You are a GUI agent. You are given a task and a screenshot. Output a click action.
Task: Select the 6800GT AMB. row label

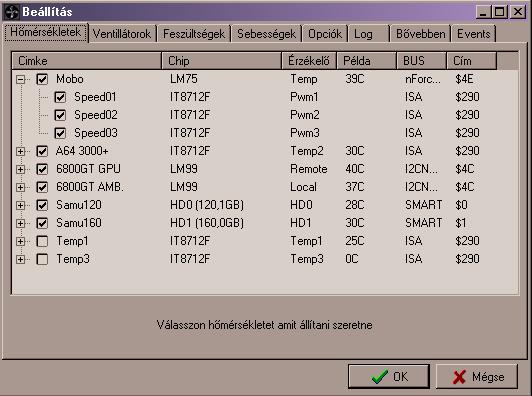[x=90, y=187]
